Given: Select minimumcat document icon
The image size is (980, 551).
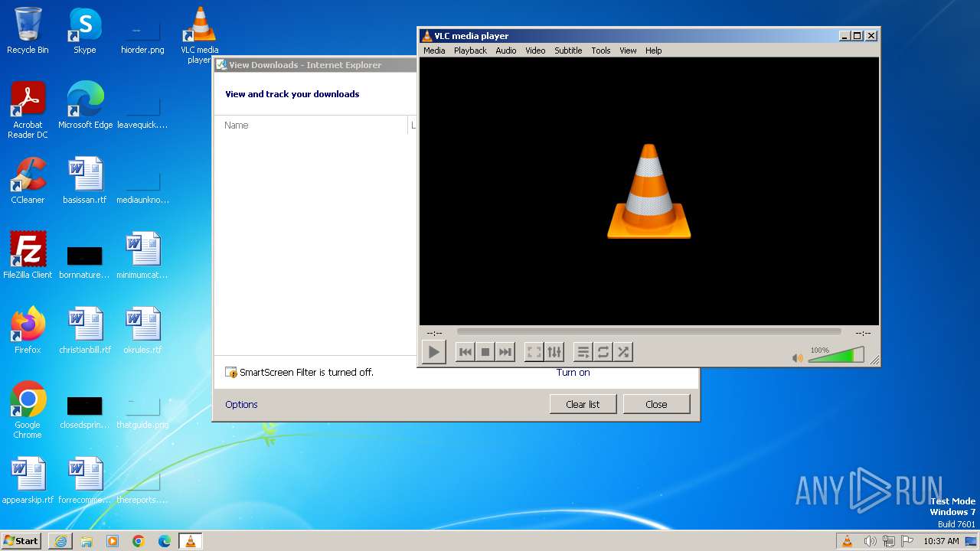Looking at the screenshot, I should click(142, 256).
